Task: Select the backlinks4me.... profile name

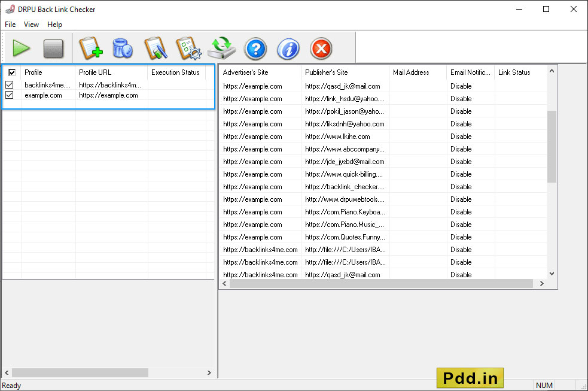Action: tap(48, 85)
